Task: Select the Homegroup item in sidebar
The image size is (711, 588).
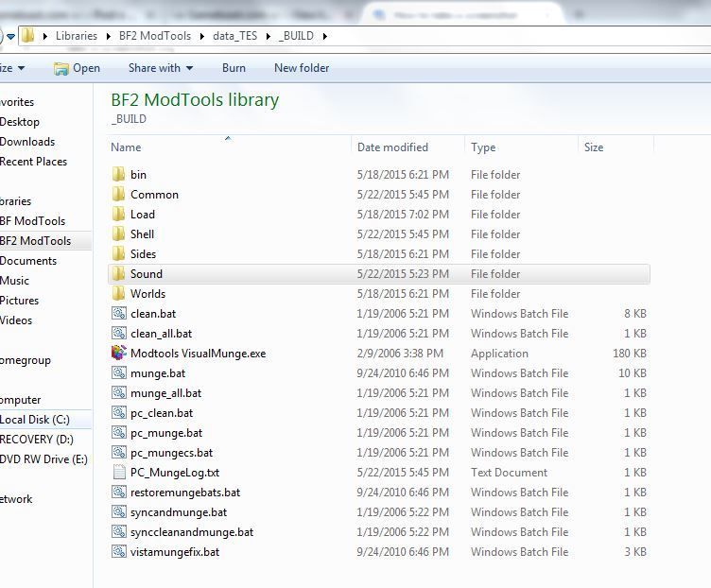Action: pos(26,360)
